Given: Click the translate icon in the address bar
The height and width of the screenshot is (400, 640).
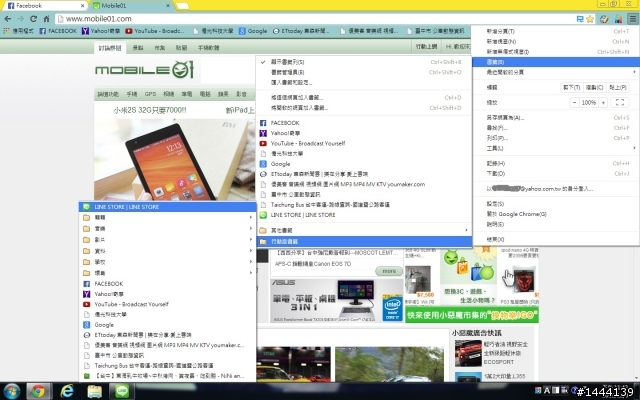Looking at the screenshot, I should (x=580, y=19).
